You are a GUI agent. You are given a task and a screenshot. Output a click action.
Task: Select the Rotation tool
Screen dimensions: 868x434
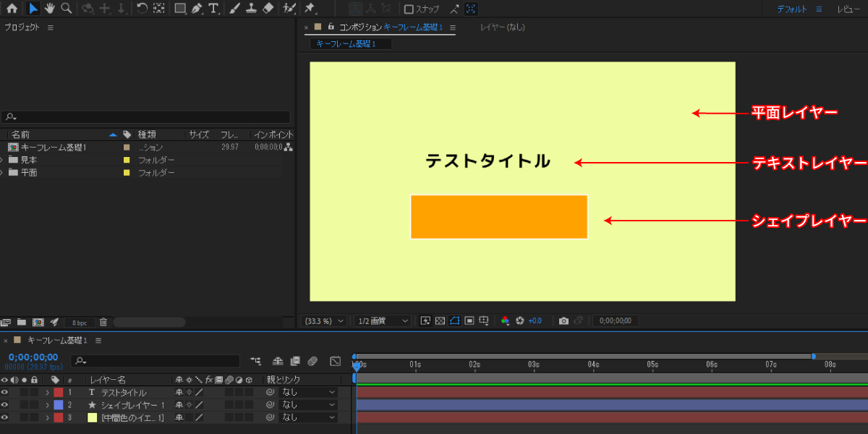point(142,9)
